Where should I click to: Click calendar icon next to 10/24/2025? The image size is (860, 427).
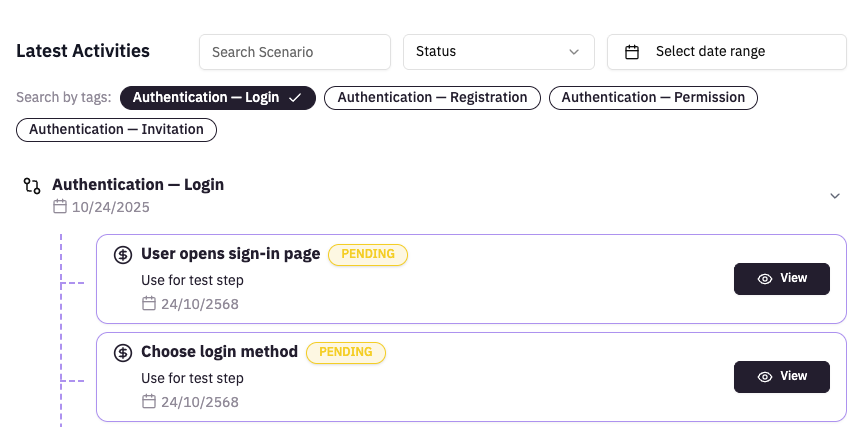click(60, 207)
